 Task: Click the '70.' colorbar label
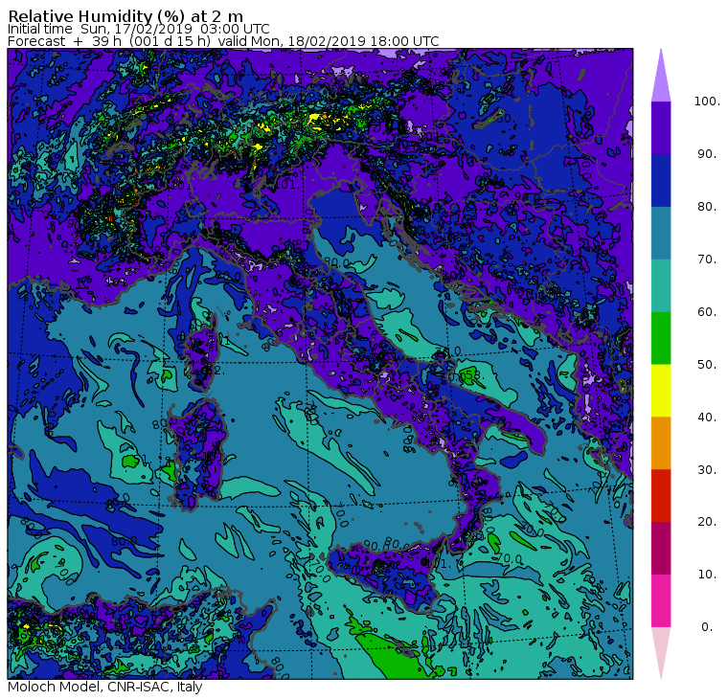[x=707, y=259]
